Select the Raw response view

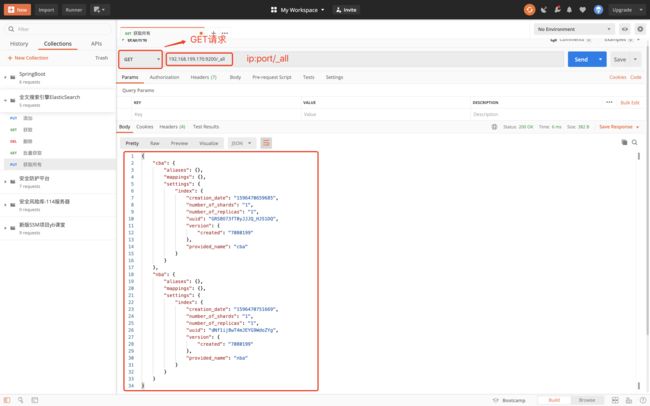[x=155, y=143]
